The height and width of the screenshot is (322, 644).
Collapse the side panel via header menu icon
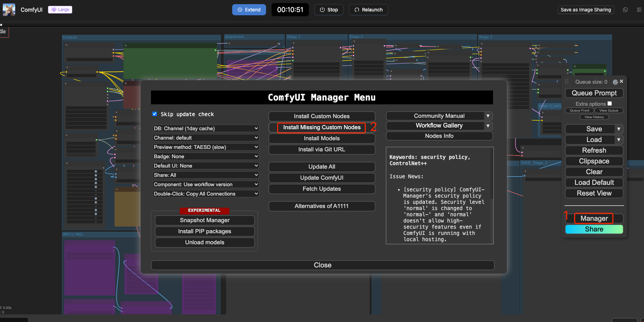coord(639,10)
